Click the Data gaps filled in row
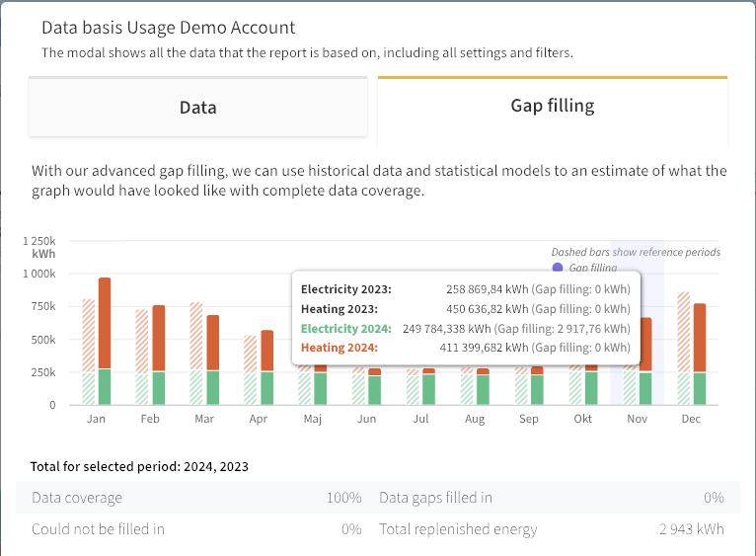 tap(551, 498)
